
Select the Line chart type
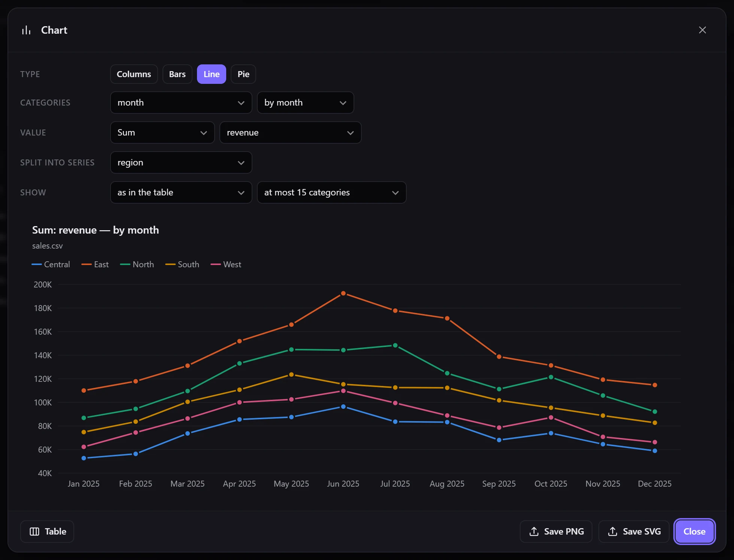click(212, 74)
